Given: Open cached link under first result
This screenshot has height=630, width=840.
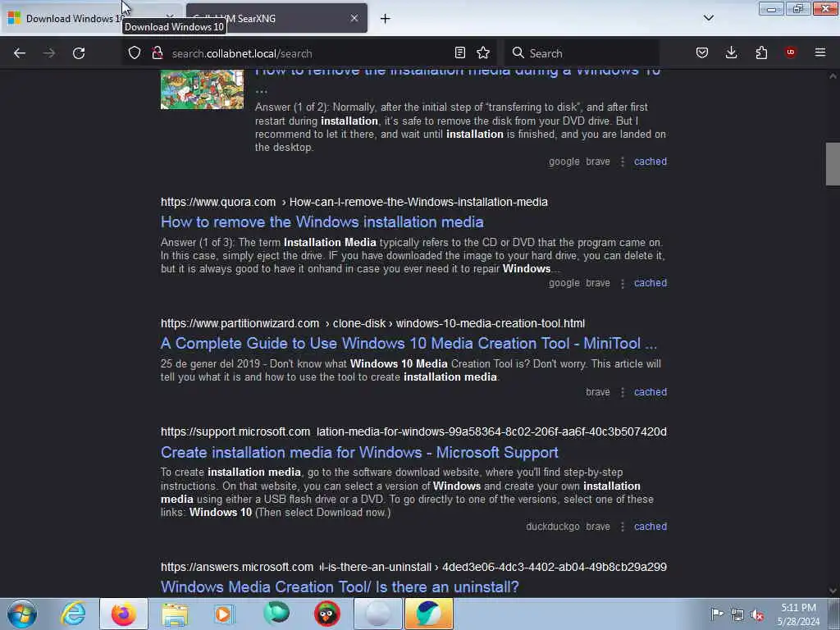Looking at the screenshot, I should [x=651, y=162].
